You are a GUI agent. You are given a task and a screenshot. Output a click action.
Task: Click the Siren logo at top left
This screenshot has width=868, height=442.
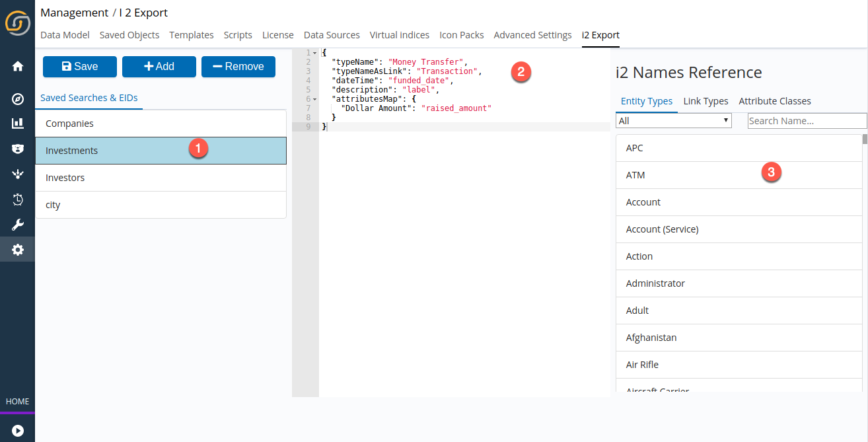[x=17, y=23]
